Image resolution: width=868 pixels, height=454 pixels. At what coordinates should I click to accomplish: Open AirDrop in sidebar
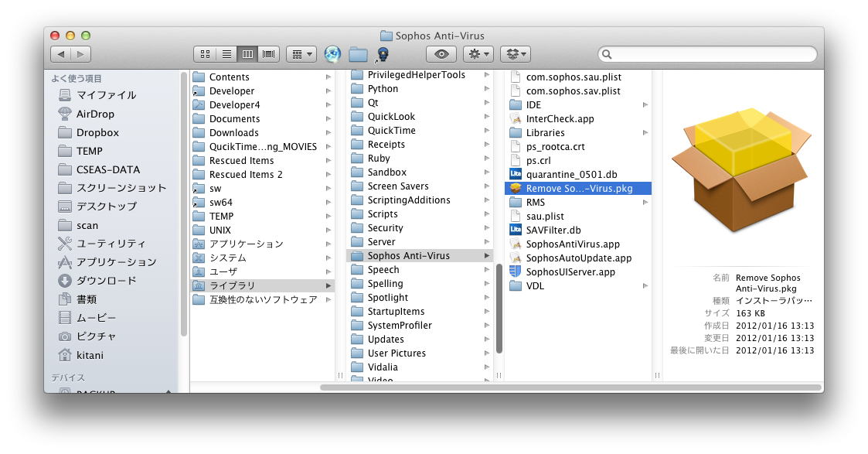pos(95,114)
